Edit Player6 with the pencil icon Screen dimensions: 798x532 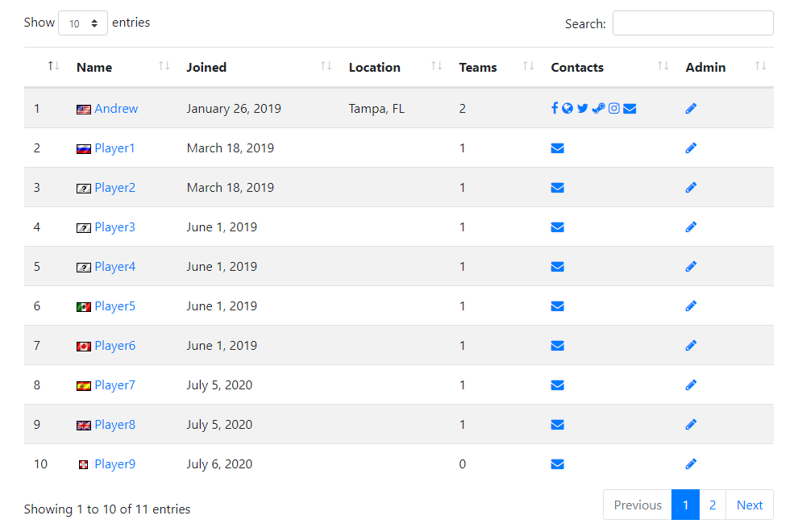coord(691,346)
